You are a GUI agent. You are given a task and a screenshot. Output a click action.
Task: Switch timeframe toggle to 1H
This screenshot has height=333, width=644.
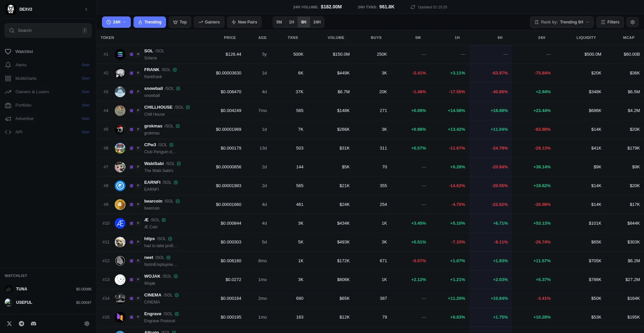pyautogui.click(x=291, y=22)
